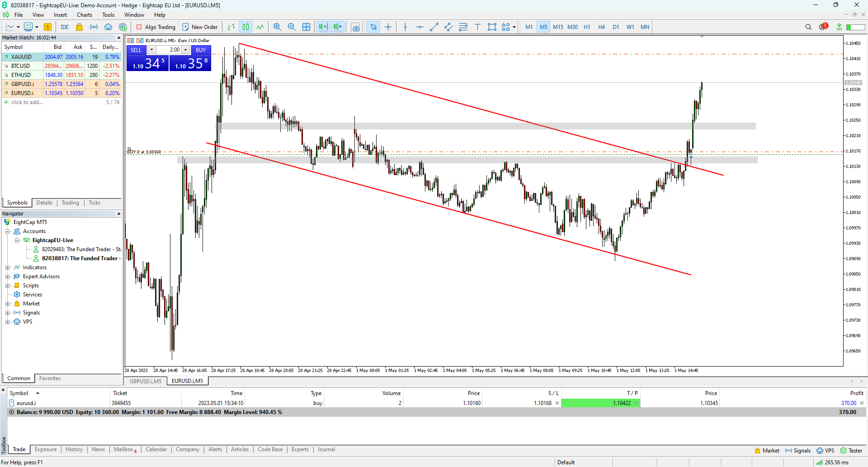The image size is (868, 467).
Task: Open the chart profiles icon
Action: [28, 27]
